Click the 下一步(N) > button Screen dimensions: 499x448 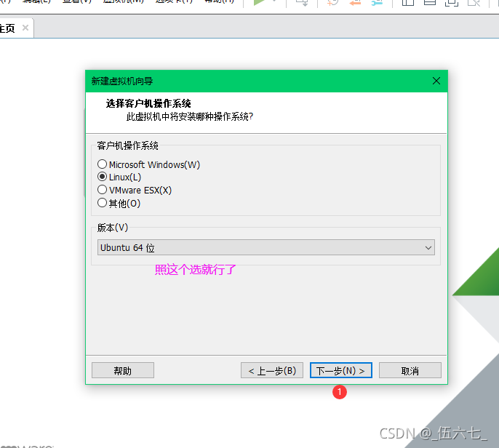[x=341, y=370]
